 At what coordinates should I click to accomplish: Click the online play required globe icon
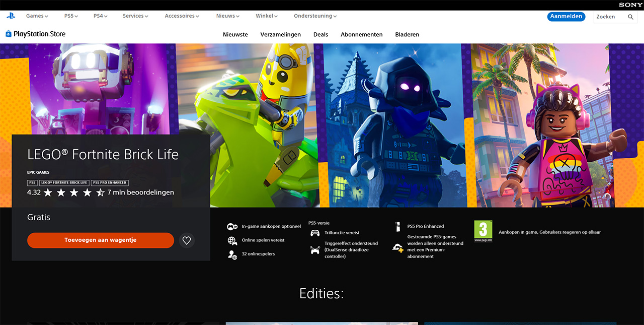[x=232, y=240]
